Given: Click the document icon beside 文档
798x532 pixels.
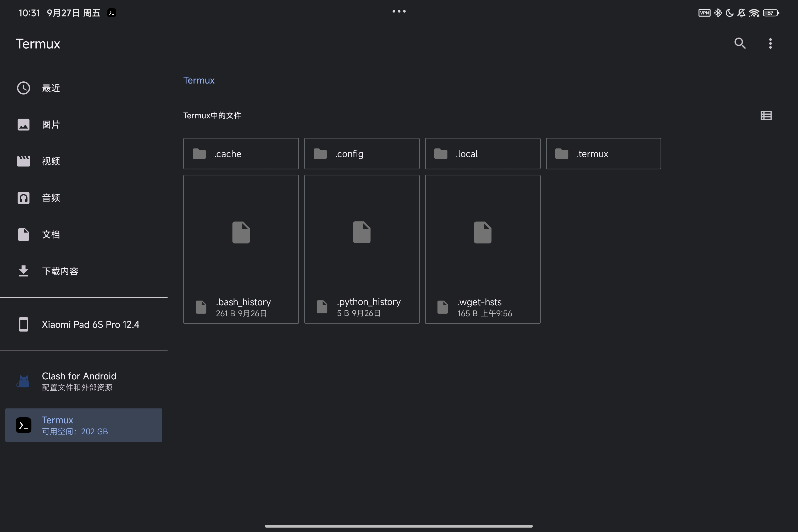Looking at the screenshot, I should [23, 234].
